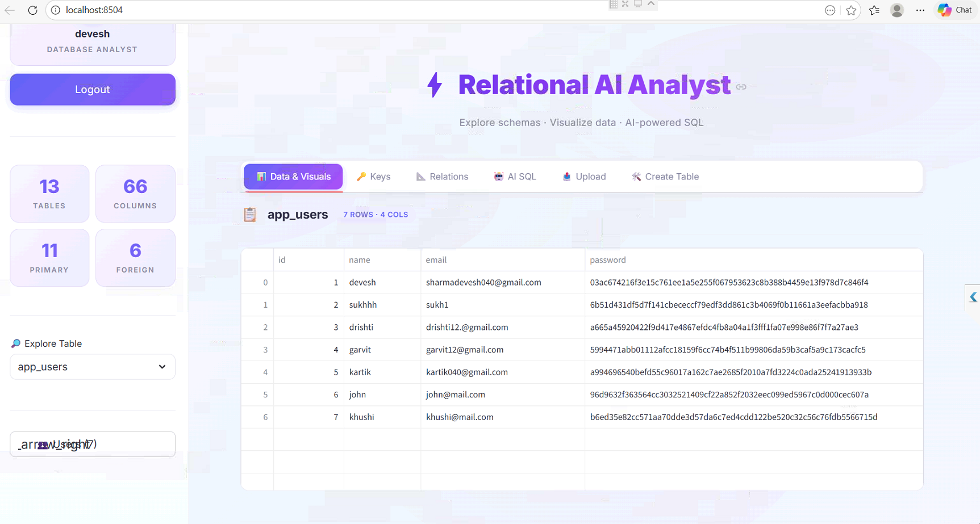The image size is (980, 524).
Task: Select the name cell garvit
Action: coord(382,350)
